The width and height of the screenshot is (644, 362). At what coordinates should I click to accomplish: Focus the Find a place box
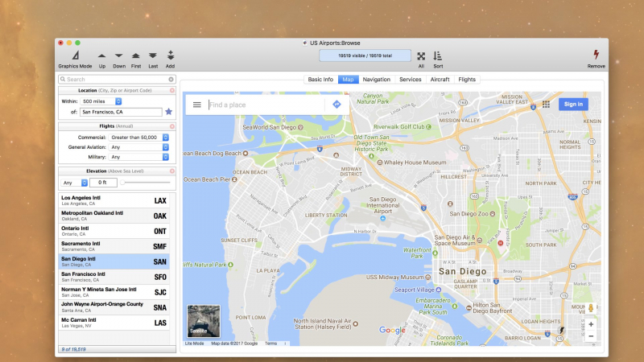266,105
